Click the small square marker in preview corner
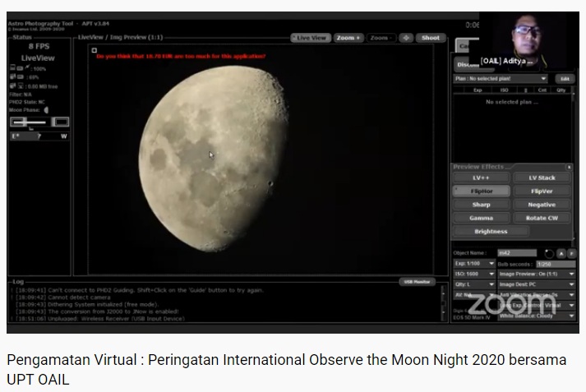586x392 pixels. [95, 50]
